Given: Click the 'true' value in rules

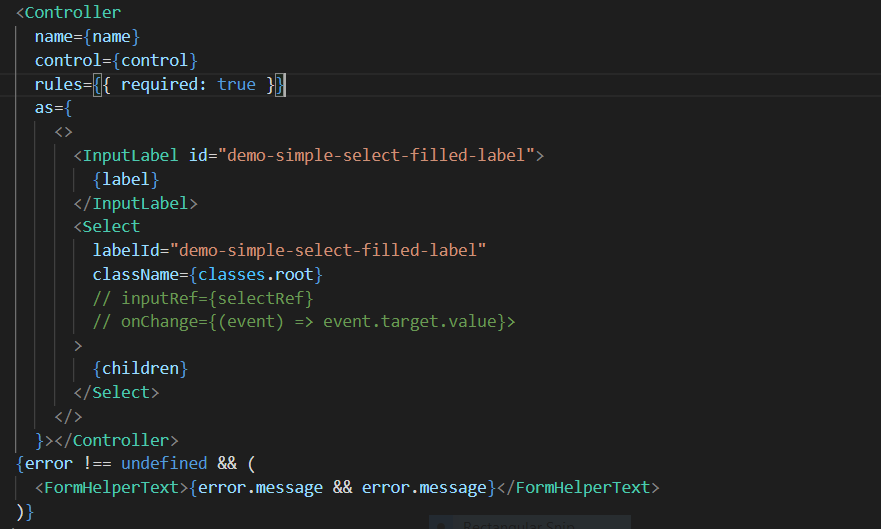Looking at the screenshot, I should click(237, 84).
